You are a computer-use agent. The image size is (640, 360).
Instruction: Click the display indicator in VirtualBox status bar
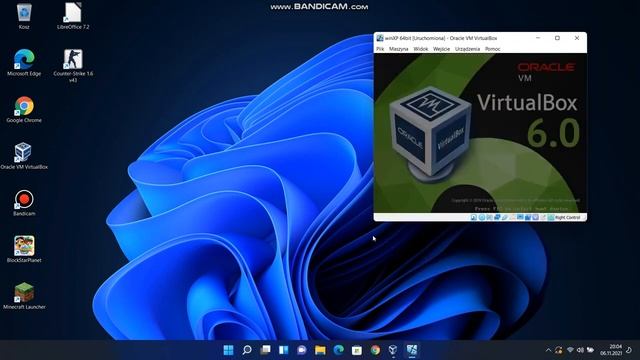pyautogui.click(x=520, y=218)
